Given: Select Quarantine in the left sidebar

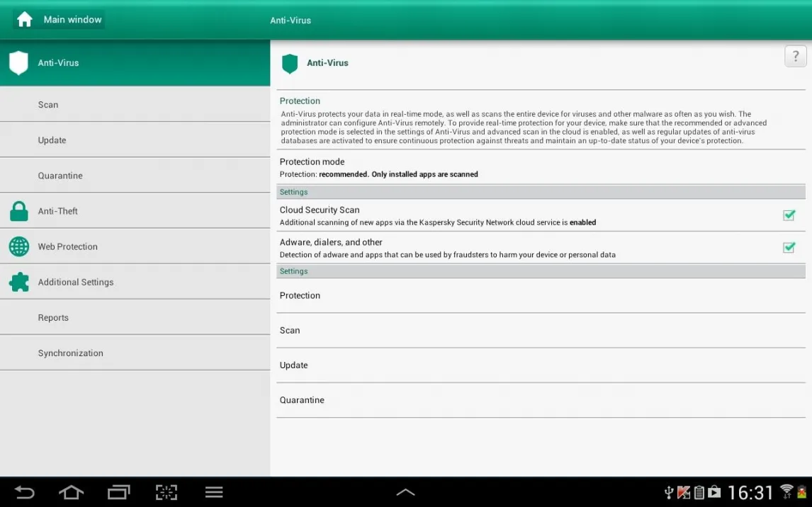Looking at the screenshot, I should click(x=60, y=176).
